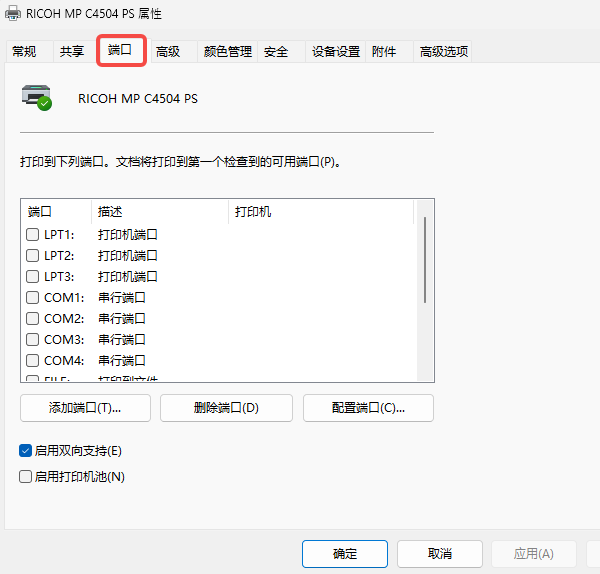The height and width of the screenshot is (574, 600).
Task: Click the RICOH printer status icon
Action: [x=37, y=98]
